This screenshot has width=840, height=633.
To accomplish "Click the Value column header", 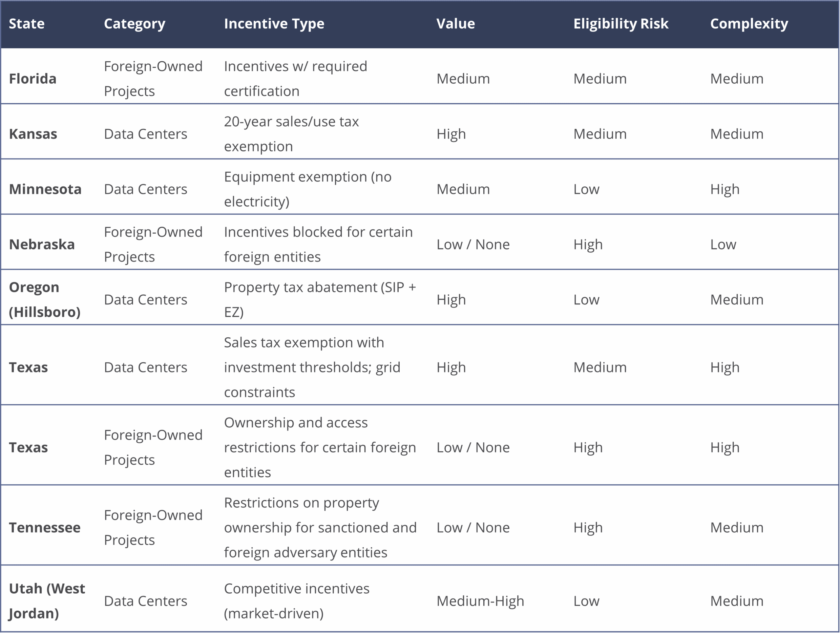I will pyautogui.click(x=455, y=24).
